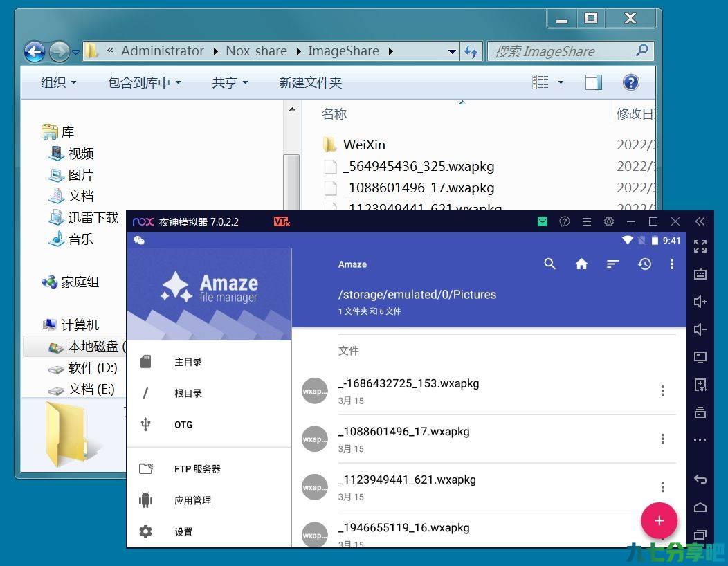The height and width of the screenshot is (566, 728).
Task: Click Explorer back navigation button
Action: point(35,51)
